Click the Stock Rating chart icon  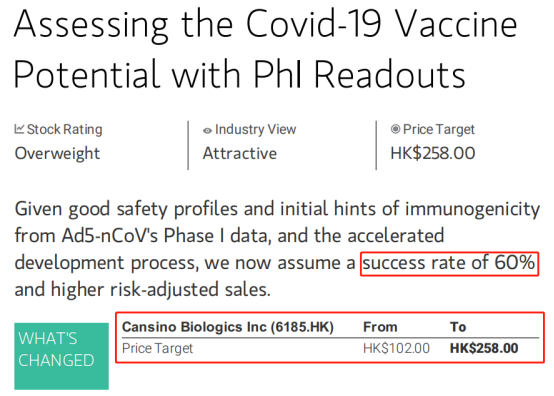19,129
